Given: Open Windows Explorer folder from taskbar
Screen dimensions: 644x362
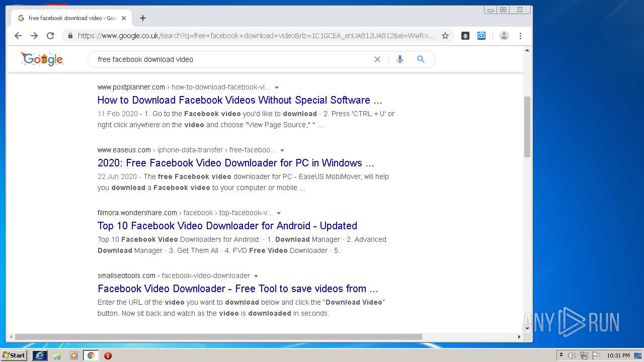Looking at the screenshot, I should click(57, 355).
